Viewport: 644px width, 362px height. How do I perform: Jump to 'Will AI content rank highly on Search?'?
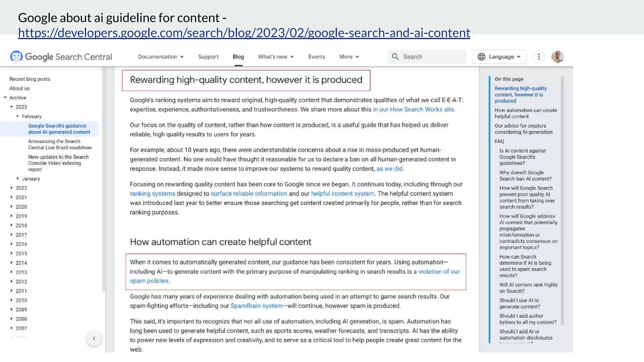point(528,288)
